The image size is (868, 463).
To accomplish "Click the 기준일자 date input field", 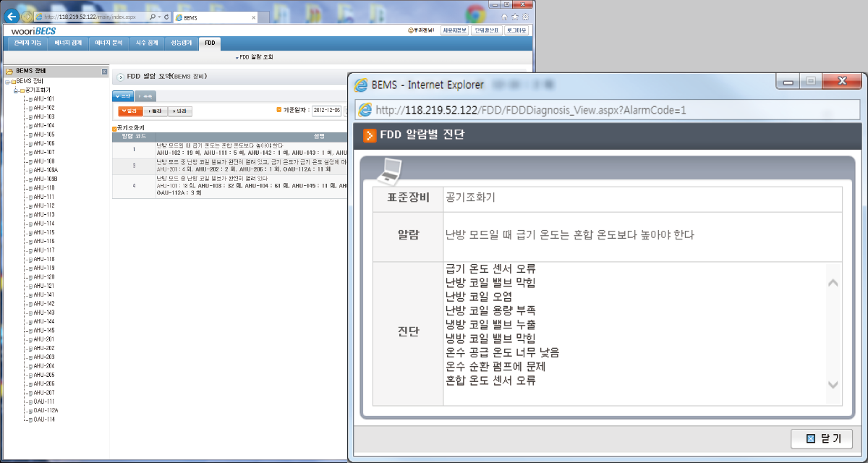I will (x=327, y=111).
